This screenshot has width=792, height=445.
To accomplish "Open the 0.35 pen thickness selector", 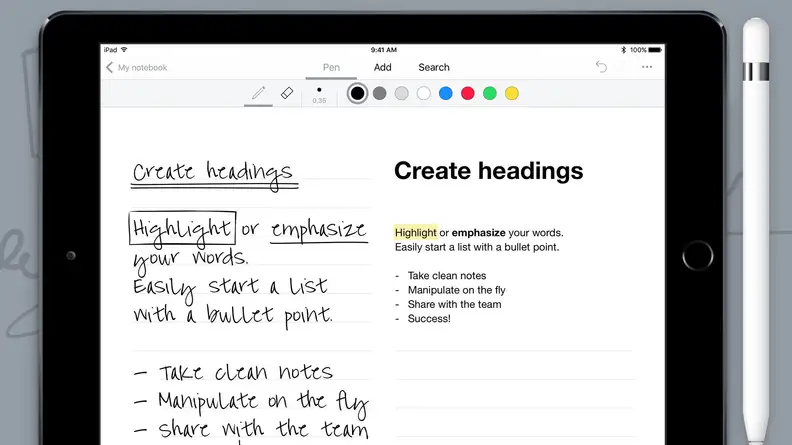I will (x=319, y=94).
